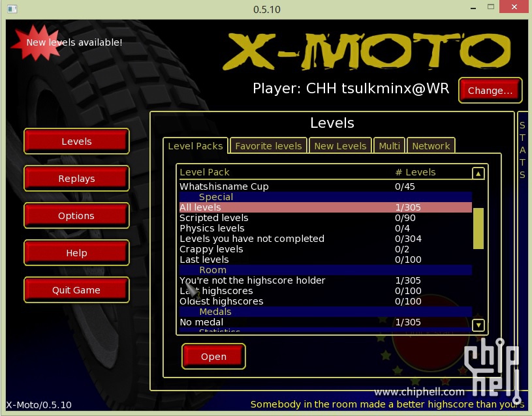Image resolution: width=532 pixels, height=416 pixels.
Task: Click the level list scrollbar thumb
Action: pyautogui.click(x=478, y=228)
